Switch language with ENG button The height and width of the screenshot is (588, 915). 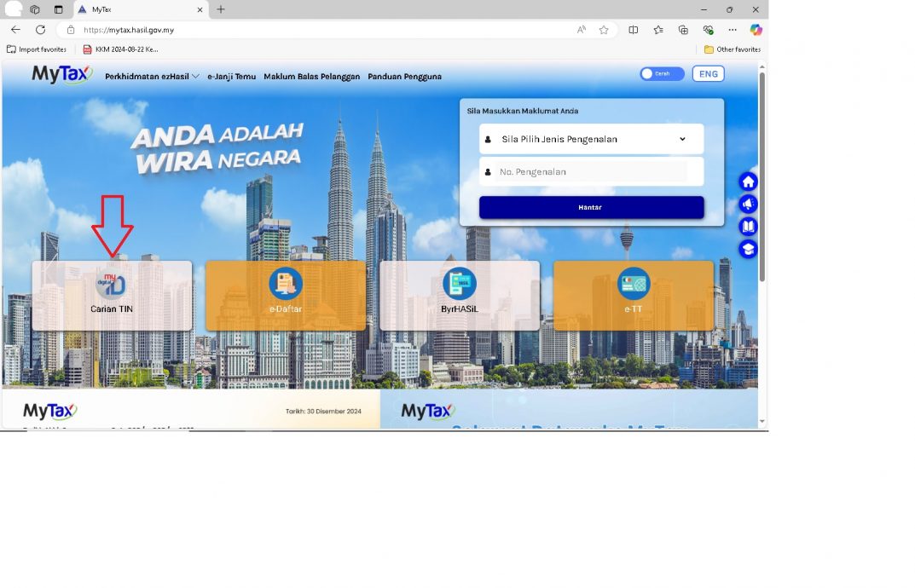click(708, 74)
